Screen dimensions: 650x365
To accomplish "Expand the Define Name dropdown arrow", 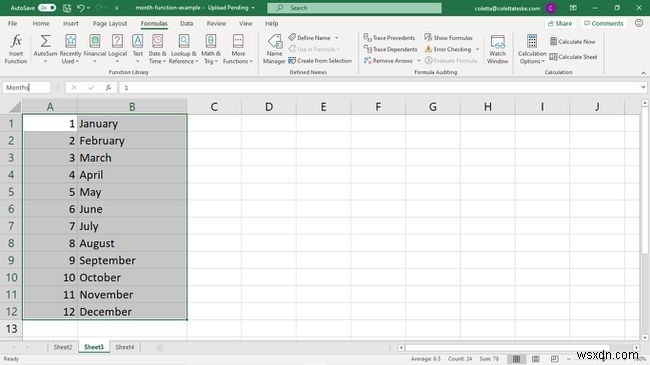I will 337,38.
